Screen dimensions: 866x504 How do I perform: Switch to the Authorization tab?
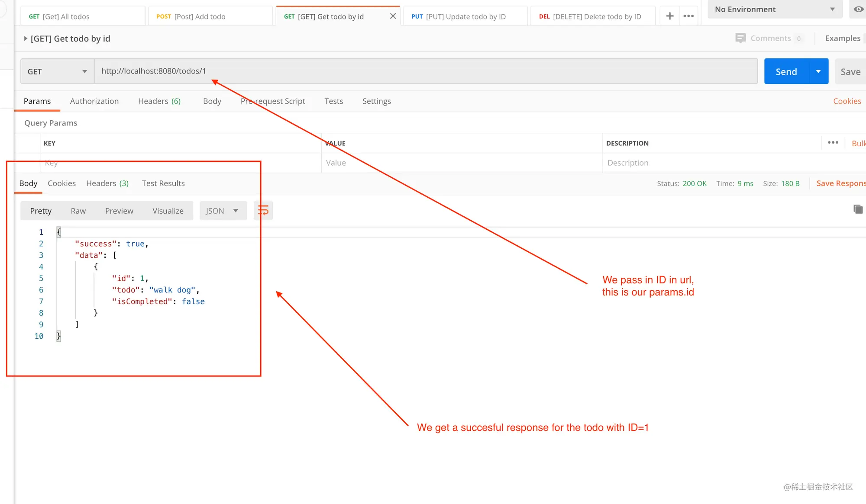(94, 101)
